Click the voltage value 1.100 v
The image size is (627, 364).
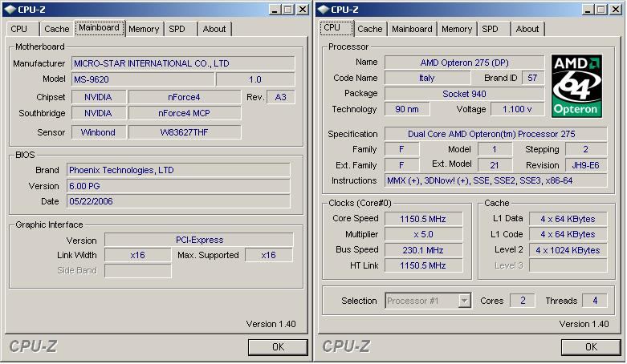click(517, 109)
